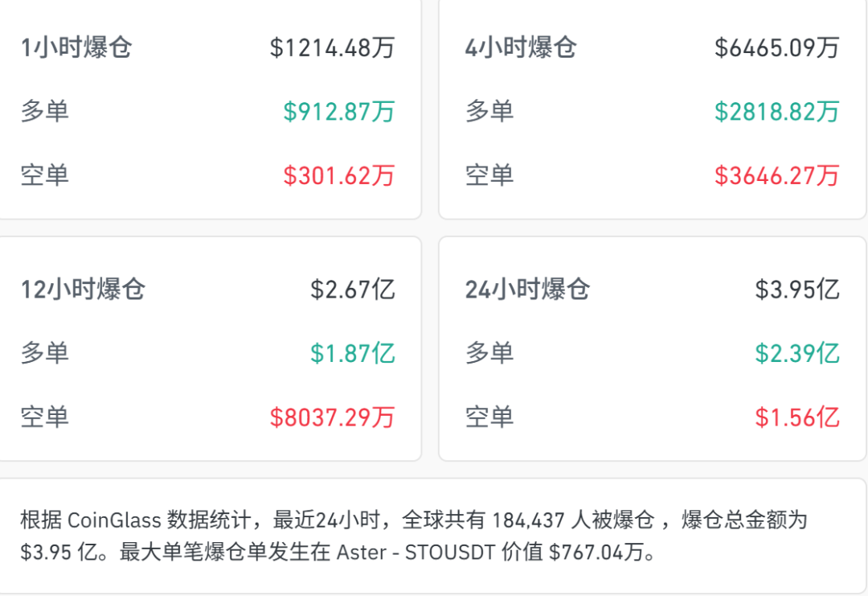Screen dimensions: 868x596
Task: Select the $1214.48万 one-hour total
Action: pos(332,47)
